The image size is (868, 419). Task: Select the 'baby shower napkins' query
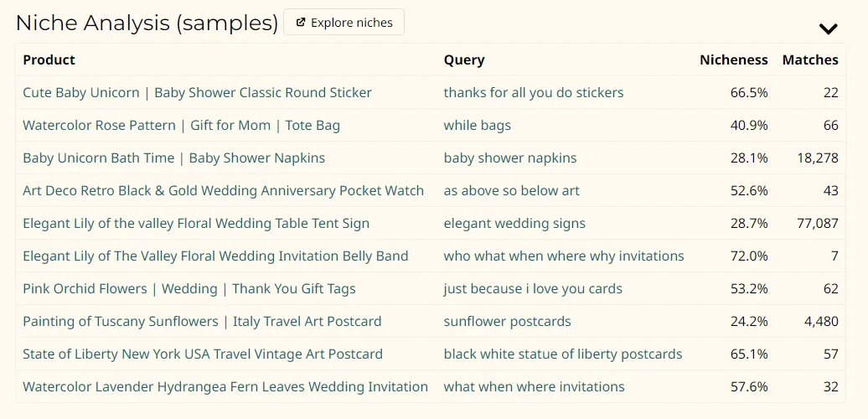tap(510, 158)
